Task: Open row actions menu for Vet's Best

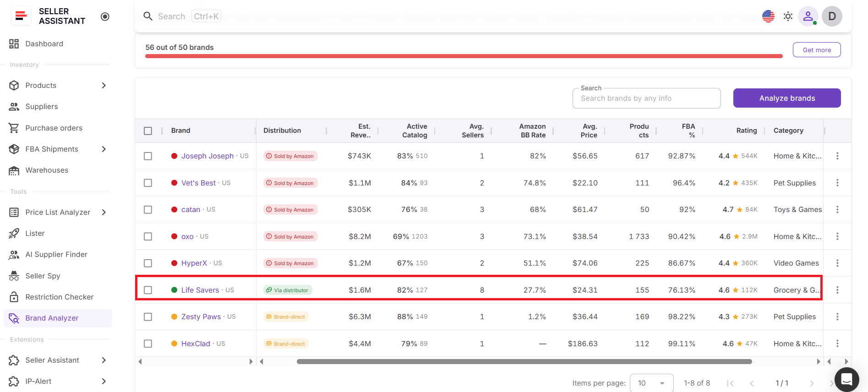Action: [837, 183]
